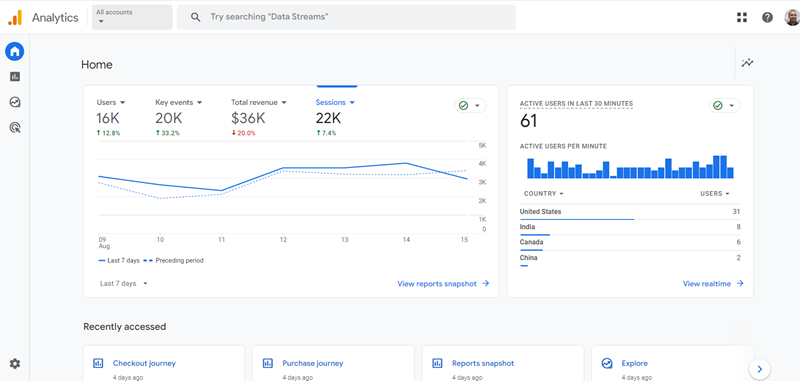Click the Checkout journey card icon
The width and height of the screenshot is (800, 381).
[x=98, y=363]
